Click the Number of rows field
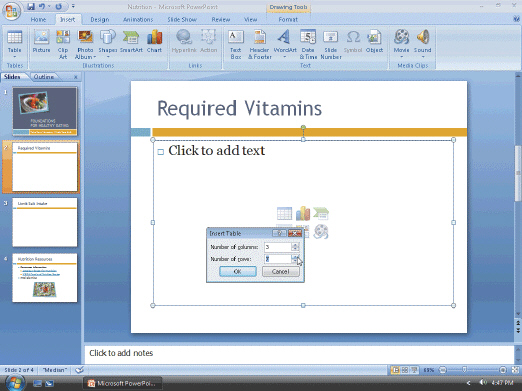Viewport: 522px width, 391px height. [x=278, y=259]
